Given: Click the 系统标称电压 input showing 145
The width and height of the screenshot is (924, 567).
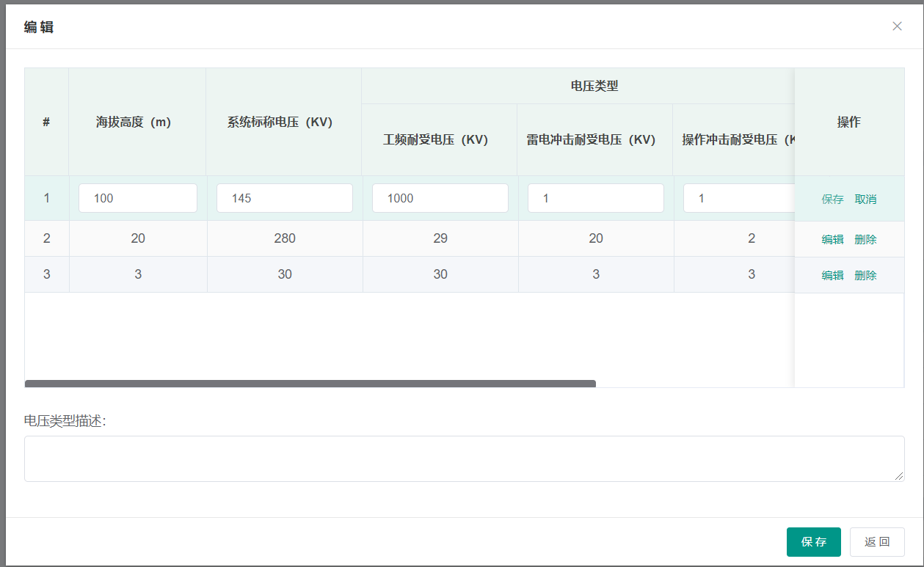Looking at the screenshot, I should point(284,198).
